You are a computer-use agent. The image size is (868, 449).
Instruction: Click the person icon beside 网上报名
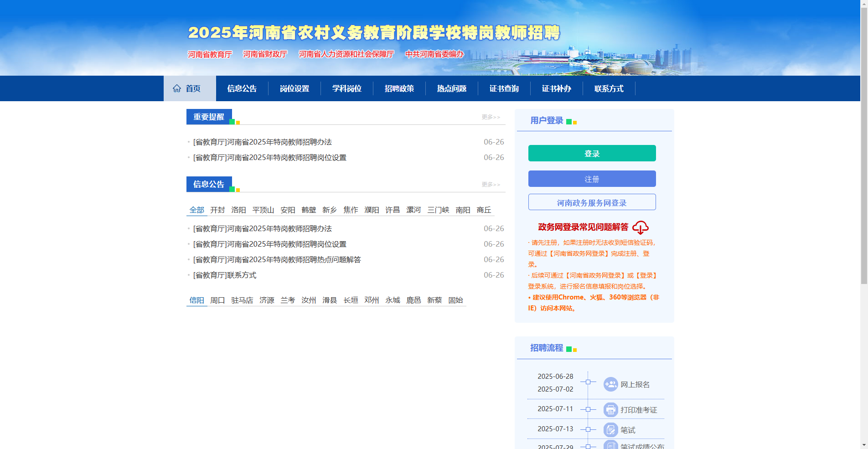(610, 384)
